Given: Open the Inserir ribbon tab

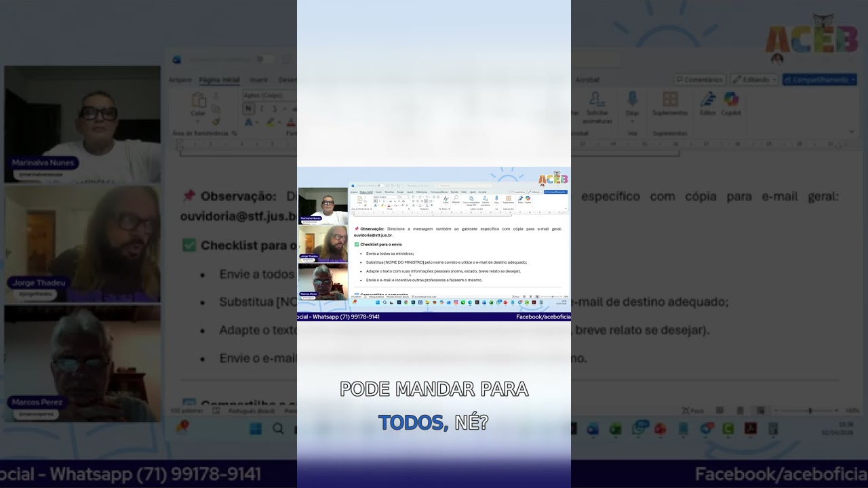Looking at the screenshot, I should click(378, 192).
